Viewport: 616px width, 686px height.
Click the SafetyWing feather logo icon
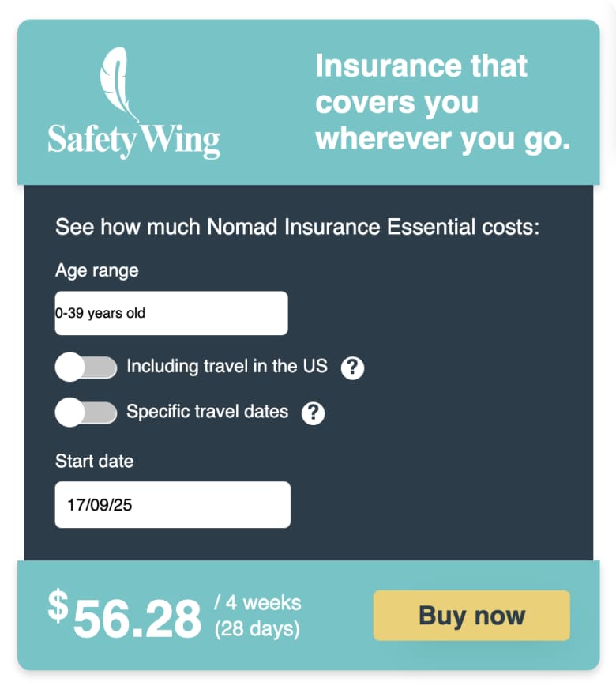click(x=117, y=83)
